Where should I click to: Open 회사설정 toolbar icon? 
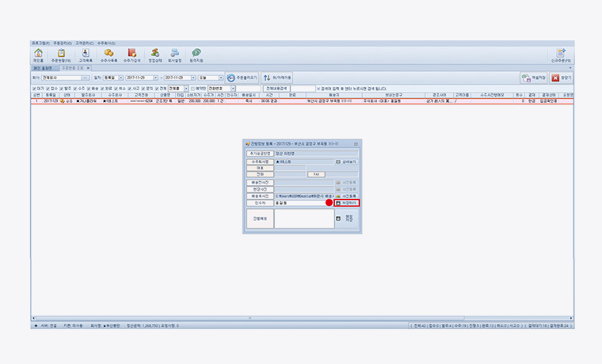[174, 55]
